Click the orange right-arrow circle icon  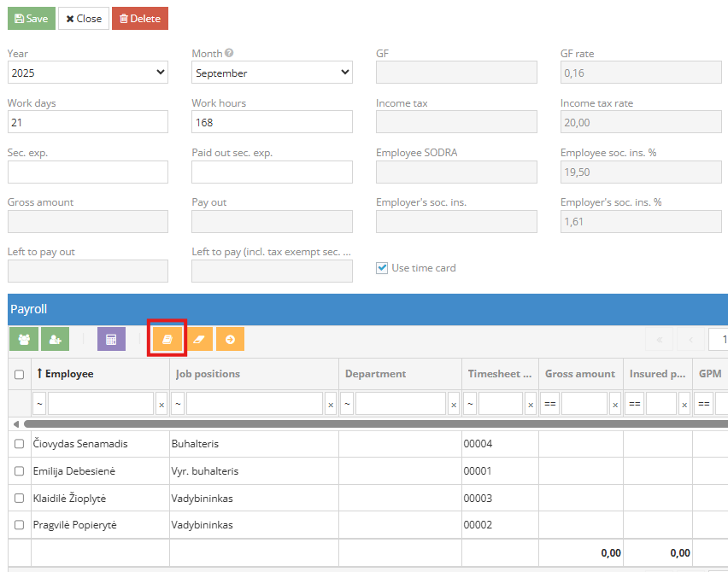(230, 339)
